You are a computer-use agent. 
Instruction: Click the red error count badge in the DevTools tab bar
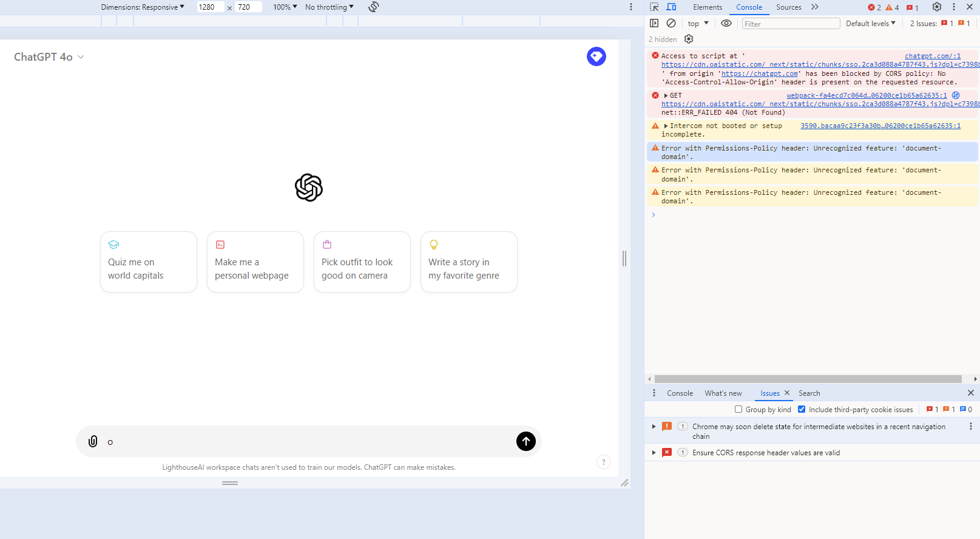tap(874, 7)
